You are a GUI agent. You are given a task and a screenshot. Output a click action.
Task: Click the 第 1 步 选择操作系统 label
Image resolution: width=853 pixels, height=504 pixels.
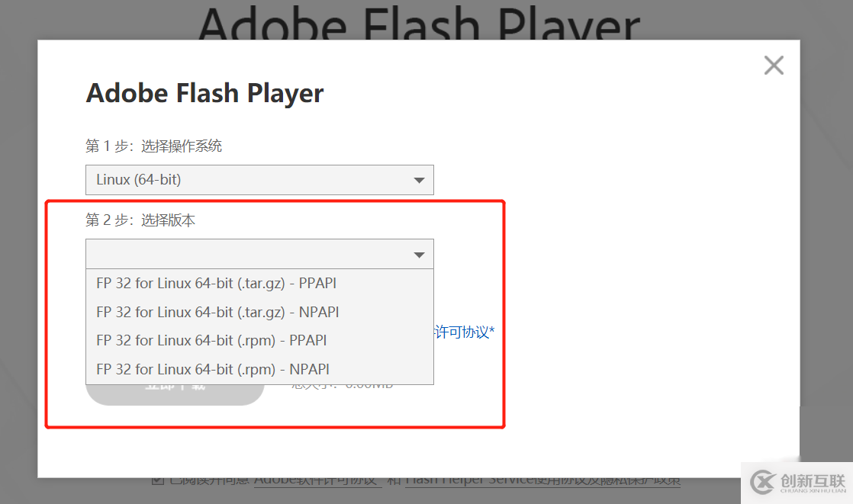(x=153, y=146)
